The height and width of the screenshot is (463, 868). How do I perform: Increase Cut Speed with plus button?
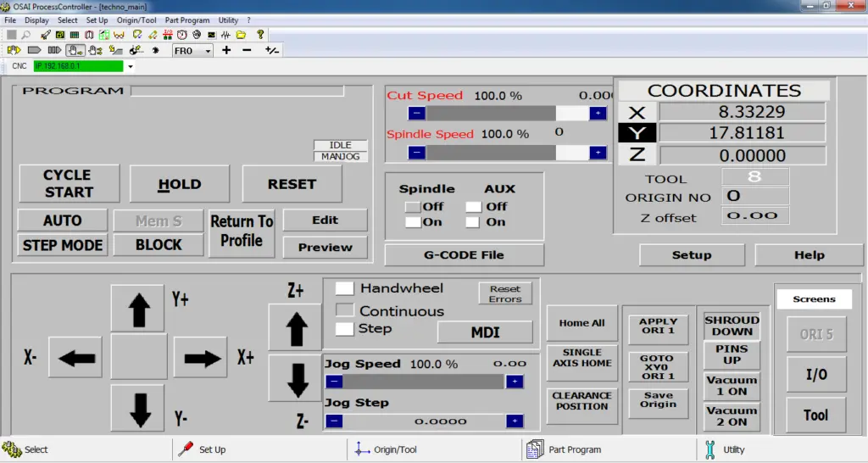598,113
